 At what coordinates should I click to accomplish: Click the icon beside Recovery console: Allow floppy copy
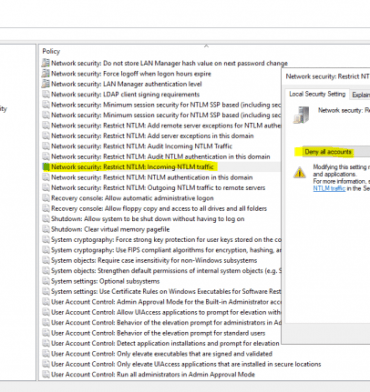click(x=46, y=208)
